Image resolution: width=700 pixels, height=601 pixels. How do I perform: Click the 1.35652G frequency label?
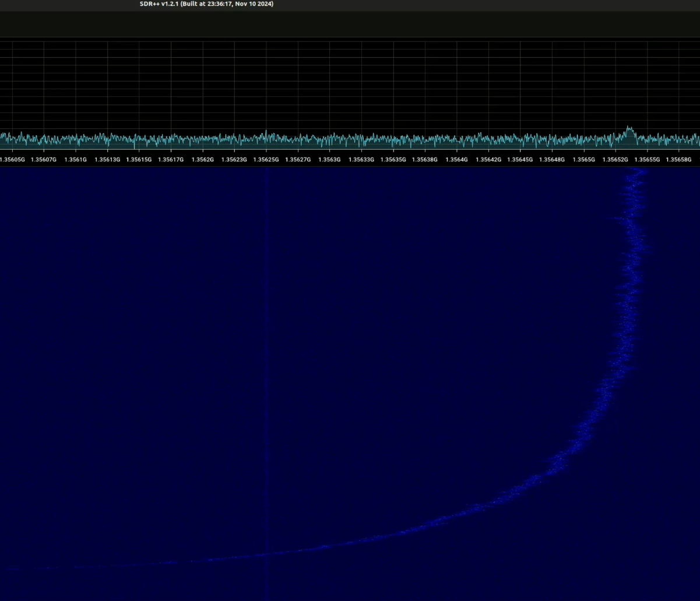click(615, 159)
